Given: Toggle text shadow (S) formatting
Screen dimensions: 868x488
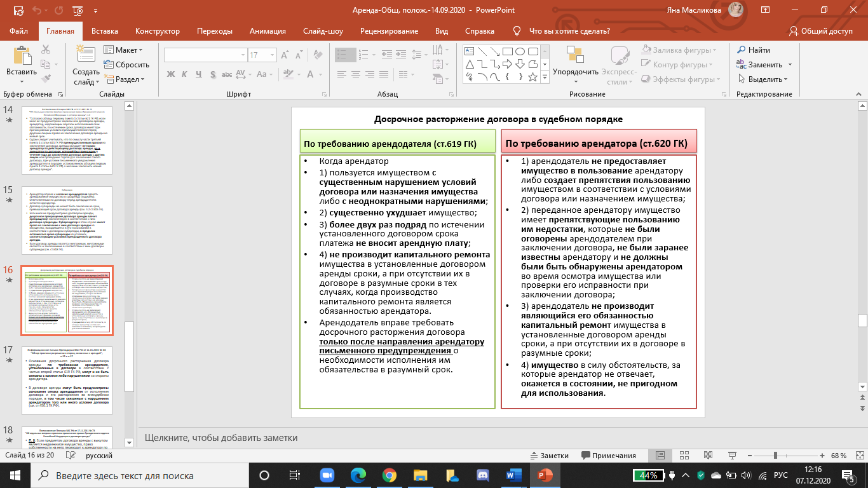Looking at the screenshot, I should pyautogui.click(x=213, y=74).
